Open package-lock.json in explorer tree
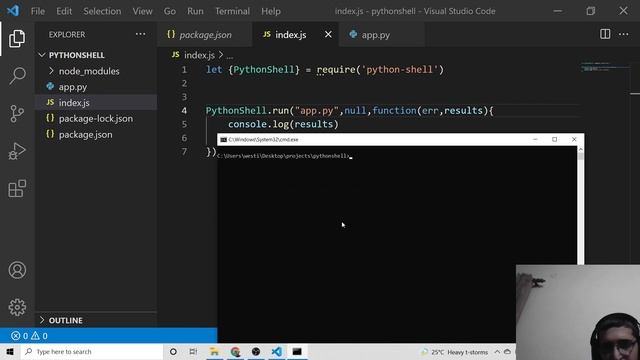Image resolution: width=640 pixels, height=360 pixels. point(96,119)
